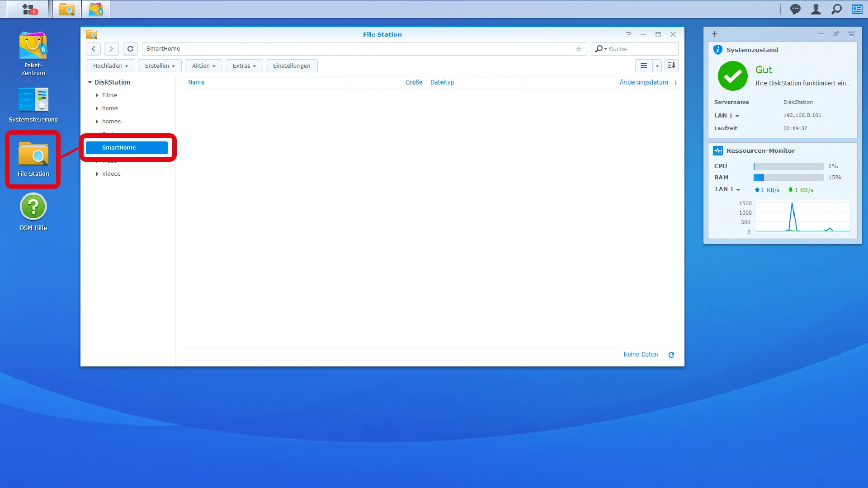Switch to Paket-Zentrum in the taskbar
The width and height of the screenshot is (868, 488).
click(96, 9)
